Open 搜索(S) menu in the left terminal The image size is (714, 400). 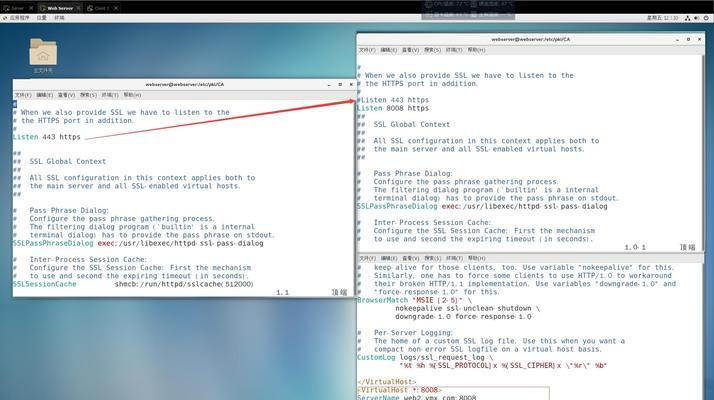click(88, 95)
